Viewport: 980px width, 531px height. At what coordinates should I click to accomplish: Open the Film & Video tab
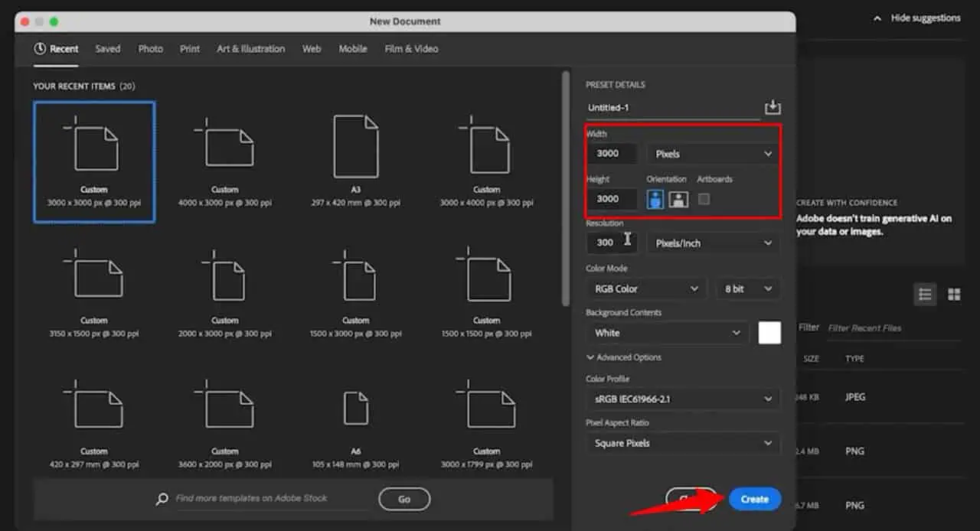pyautogui.click(x=411, y=48)
